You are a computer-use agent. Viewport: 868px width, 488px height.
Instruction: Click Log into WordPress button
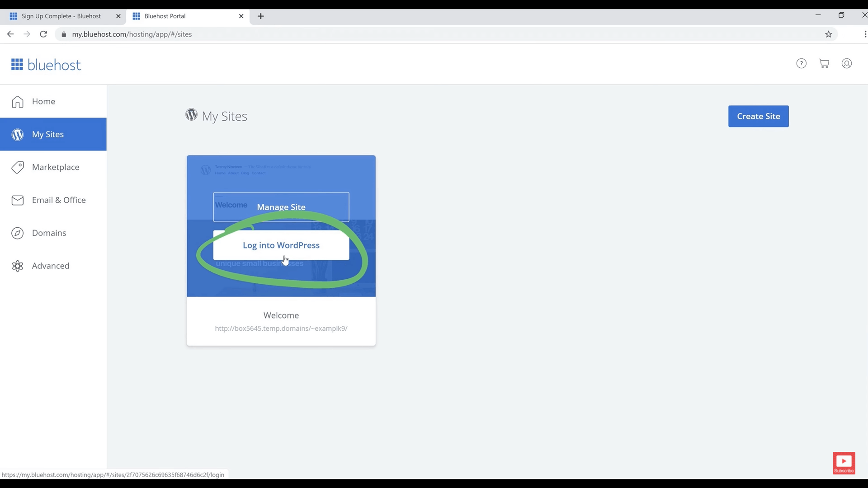[281, 245]
